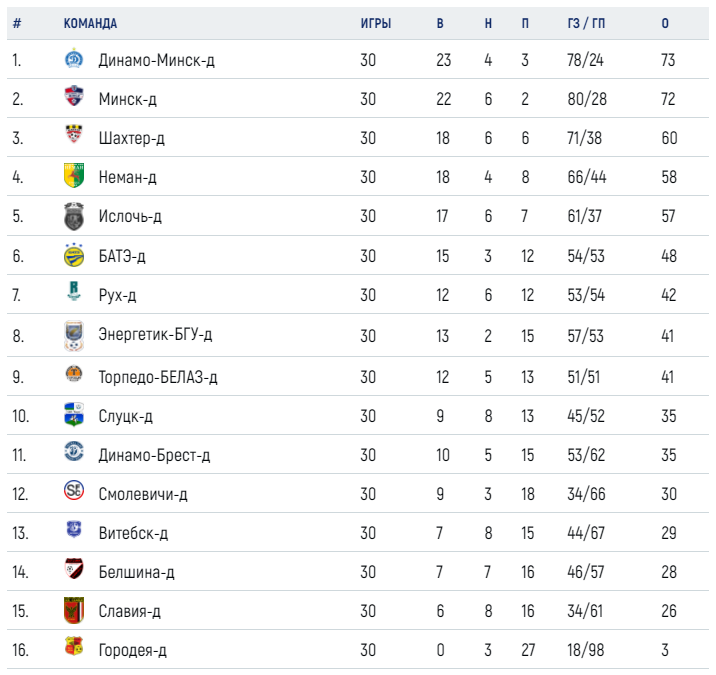
Task: Click the Рух-д team logo
Action: click(74, 295)
